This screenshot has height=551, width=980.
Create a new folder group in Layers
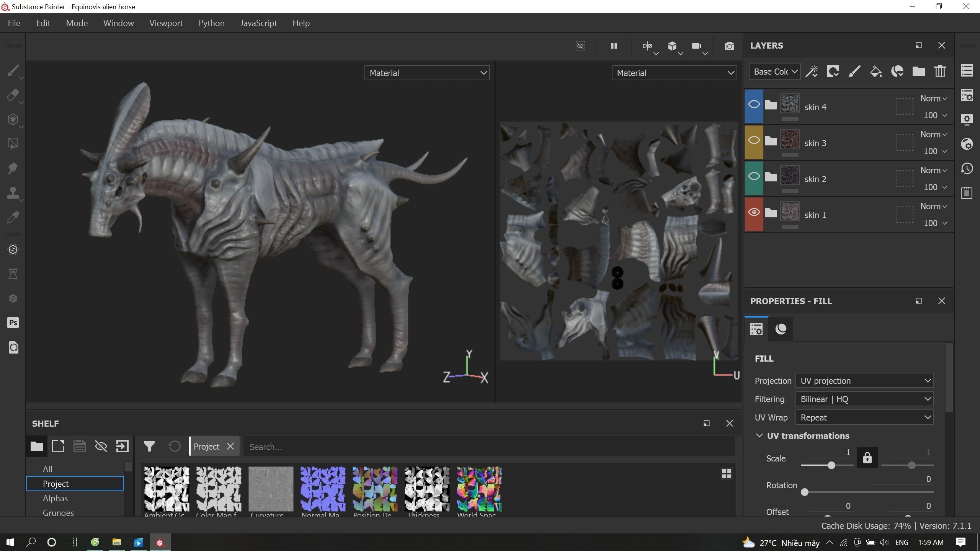pos(919,72)
